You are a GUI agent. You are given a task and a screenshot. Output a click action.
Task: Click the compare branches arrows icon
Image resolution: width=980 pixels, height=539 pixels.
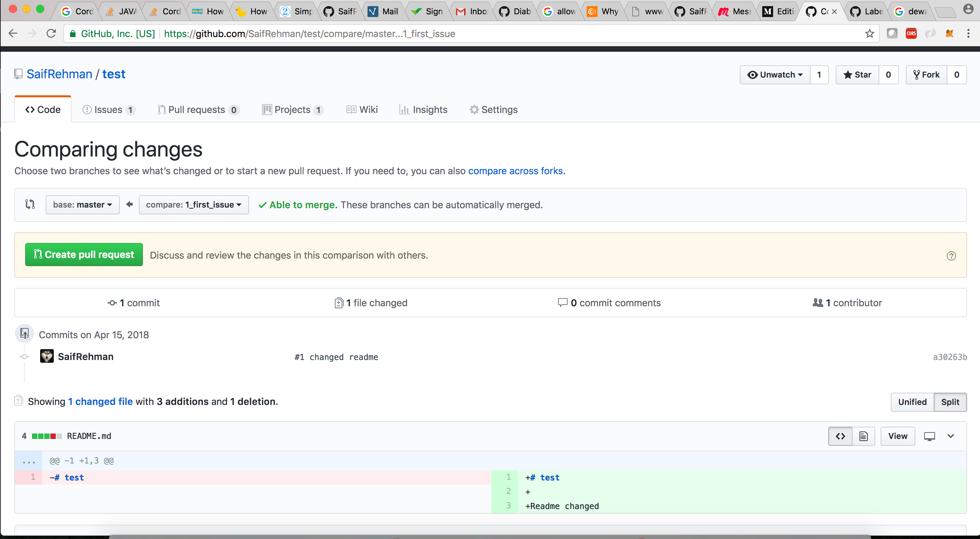tap(30, 204)
